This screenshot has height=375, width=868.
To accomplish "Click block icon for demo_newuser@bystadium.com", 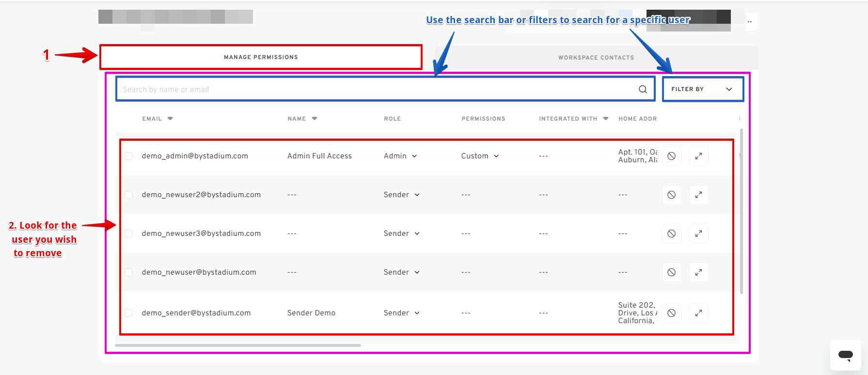I will click(671, 272).
